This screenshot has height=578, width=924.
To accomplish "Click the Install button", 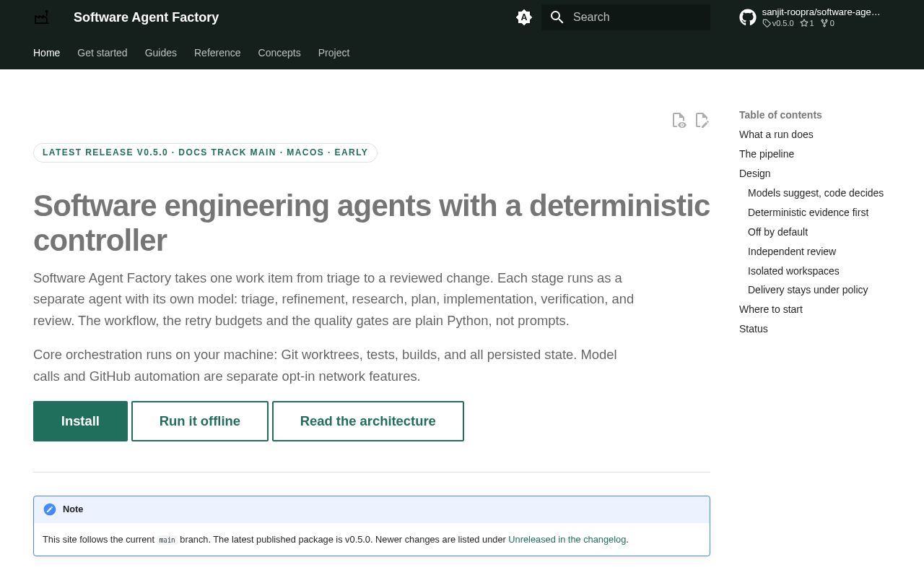I will click(x=80, y=421).
